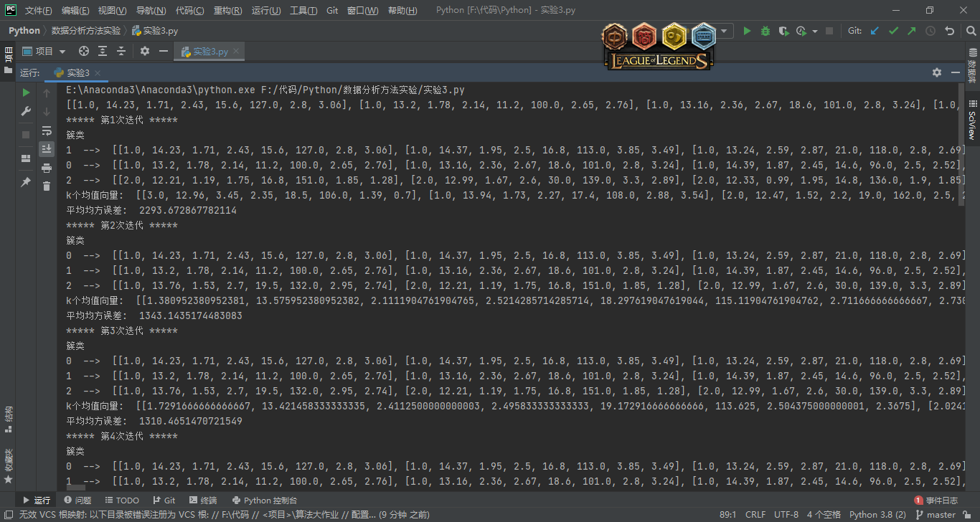Screen dimensions: 980x522
Task: Switch to the 终端 tool window tab
Action: click(x=203, y=500)
